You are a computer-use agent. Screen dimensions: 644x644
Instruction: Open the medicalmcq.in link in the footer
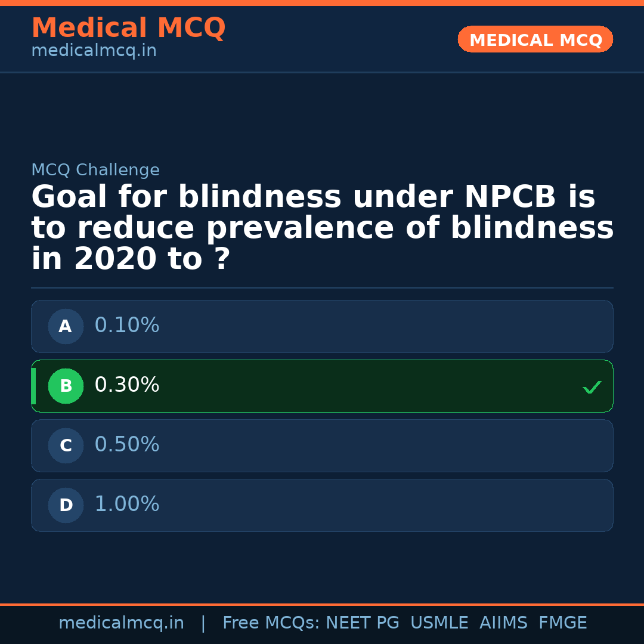click(x=121, y=623)
